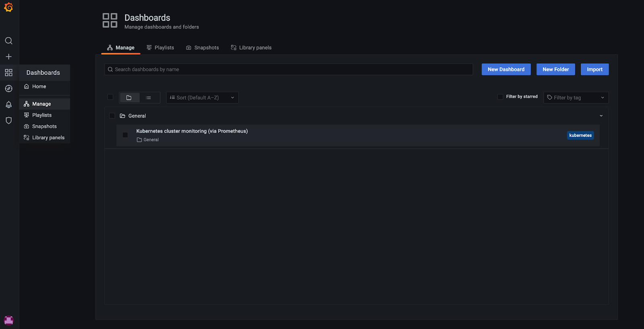Open the Alerting bell icon
644x329 pixels.
8,105
